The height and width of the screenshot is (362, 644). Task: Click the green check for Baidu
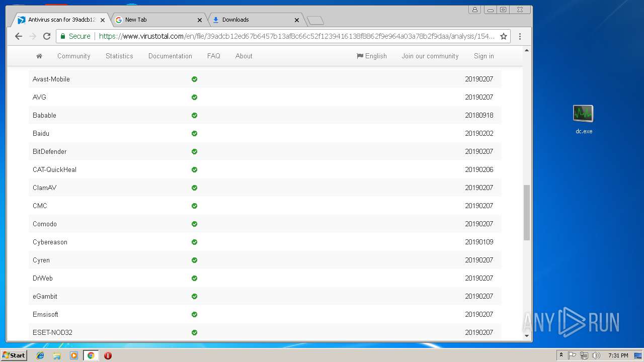click(194, 133)
